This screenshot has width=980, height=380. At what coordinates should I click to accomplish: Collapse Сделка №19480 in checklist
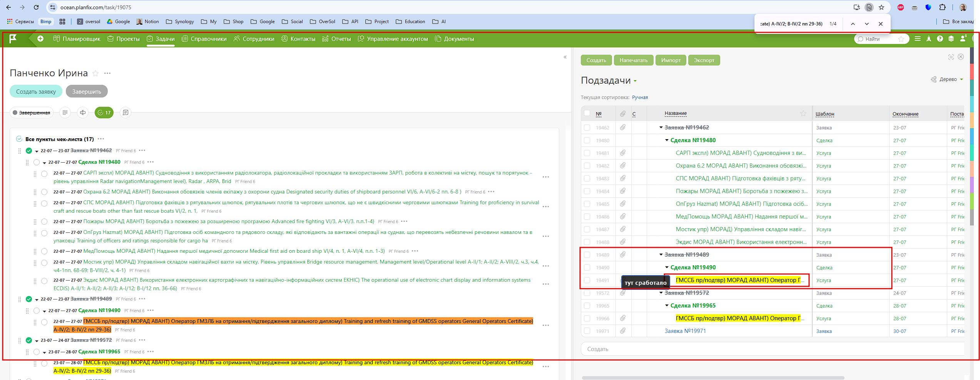coord(44,163)
